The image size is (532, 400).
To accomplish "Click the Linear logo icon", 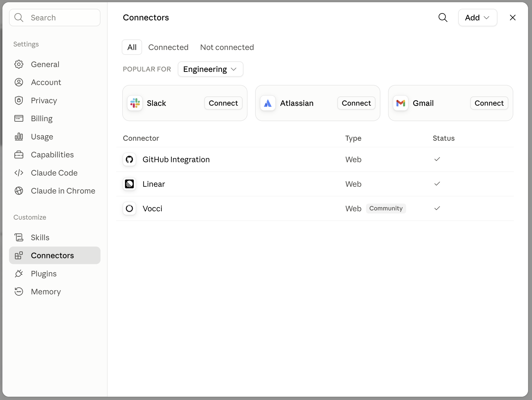I will [129, 184].
